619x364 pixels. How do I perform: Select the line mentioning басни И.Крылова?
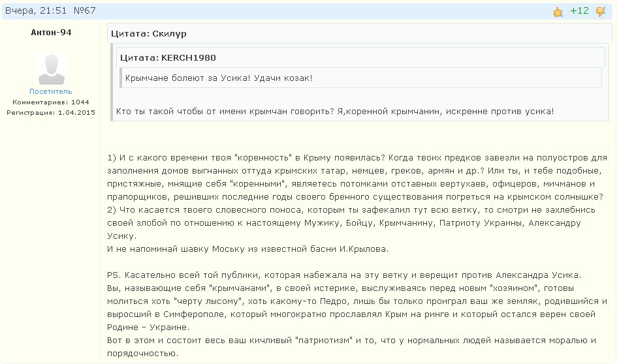click(x=248, y=249)
